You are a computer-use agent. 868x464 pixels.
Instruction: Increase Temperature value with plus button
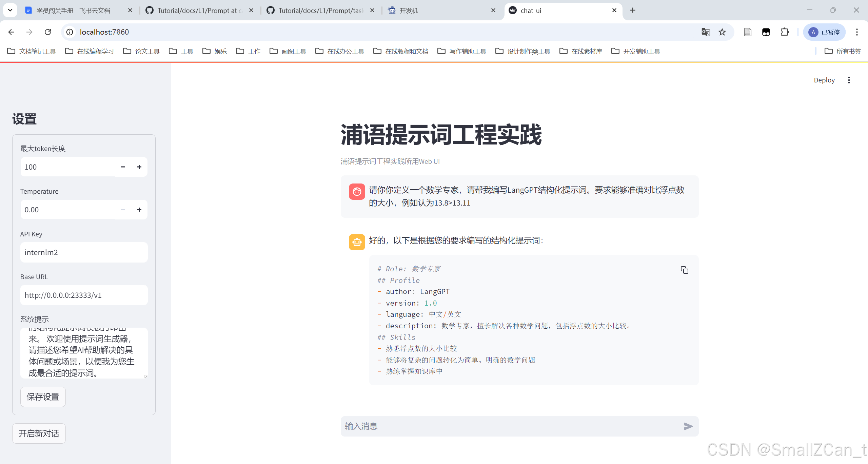click(x=139, y=210)
